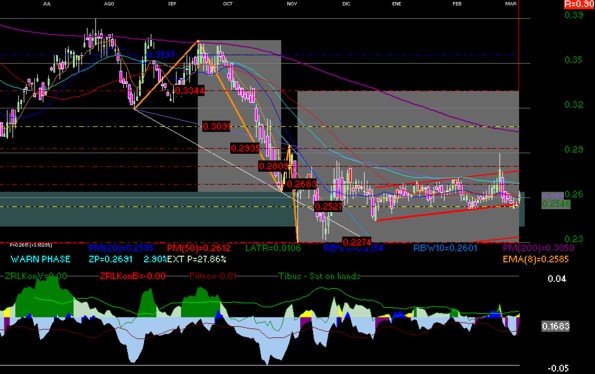Image resolution: width=595 pixels, height=374 pixels.
Task: Click the 0.32 price axis value
Action: tap(574, 105)
